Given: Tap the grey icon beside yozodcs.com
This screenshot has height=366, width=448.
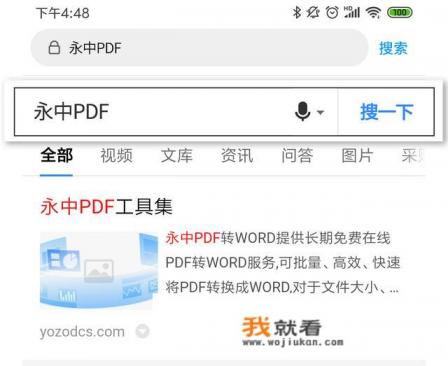Looking at the screenshot, I should click(x=142, y=331).
